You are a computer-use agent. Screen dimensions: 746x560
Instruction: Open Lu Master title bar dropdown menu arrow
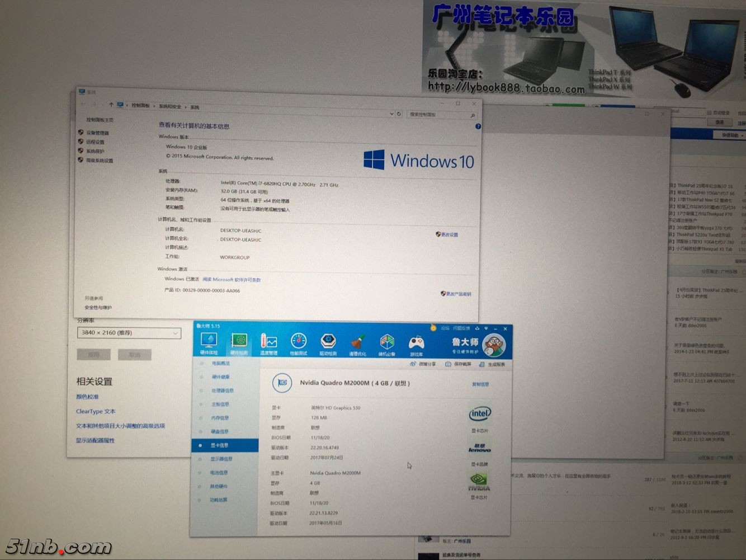click(486, 328)
